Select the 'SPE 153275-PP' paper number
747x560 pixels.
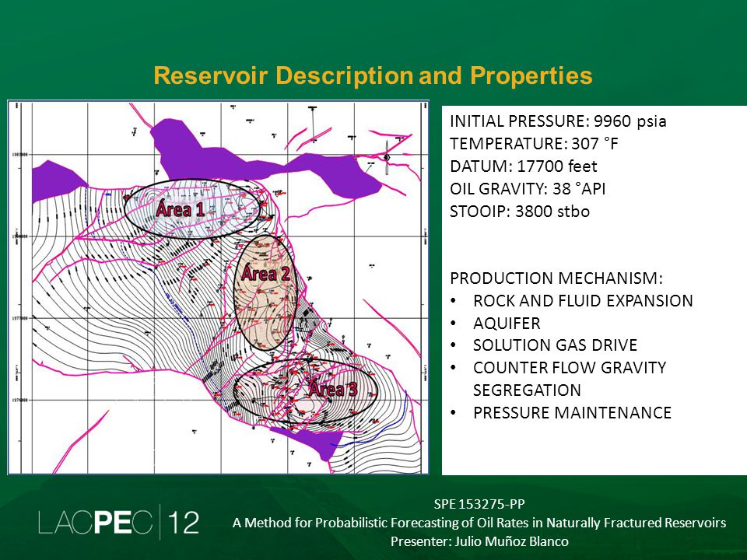[x=479, y=504]
